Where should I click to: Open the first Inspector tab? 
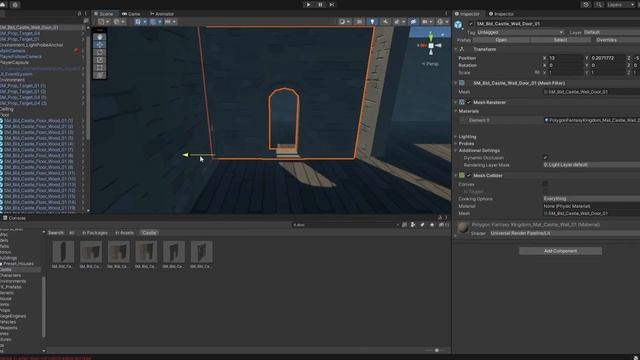(x=467, y=14)
